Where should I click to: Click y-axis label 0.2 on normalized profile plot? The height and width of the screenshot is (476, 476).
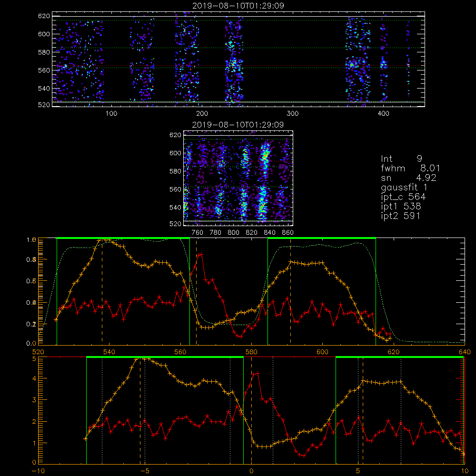click(31, 324)
